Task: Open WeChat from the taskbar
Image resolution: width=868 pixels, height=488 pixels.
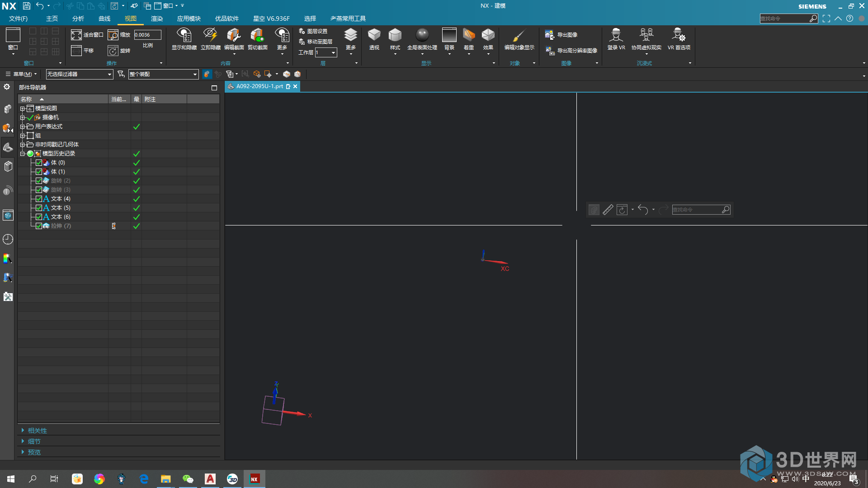Action: [x=188, y=479]
